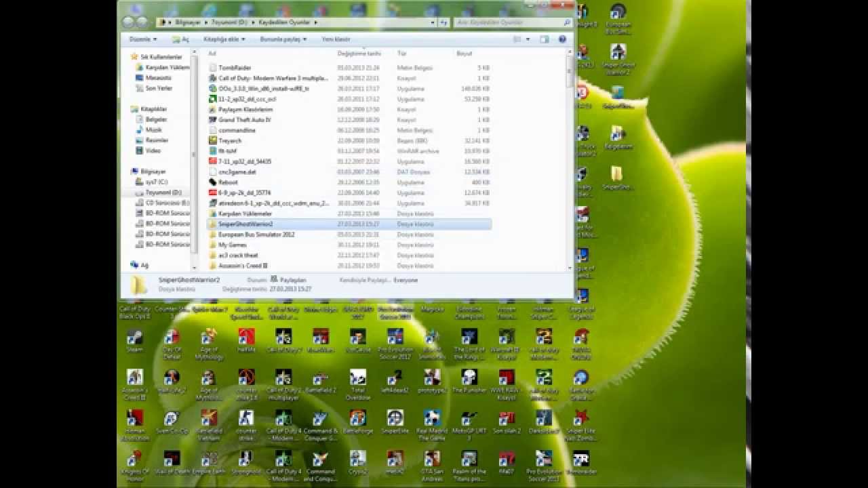Open Pro Evolution Soccer 2012 shortcut
This screenshot has height=488, width=868.
point(395,344)
